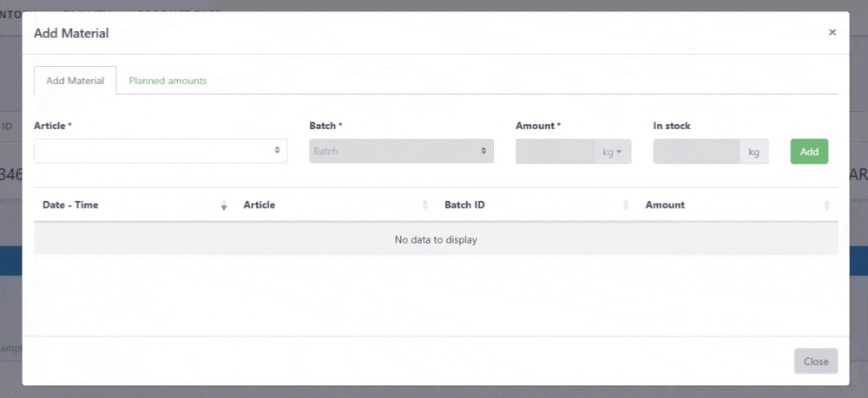This screenshot has height=398, width=868.
Task: Switch to the Planned amounts tab
Action: [x=168, y=81]
